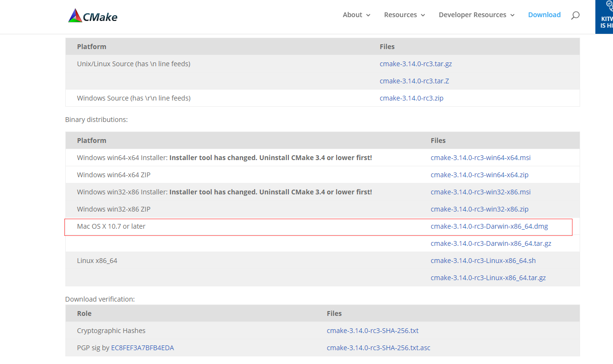Download cmake-3.14.0-rc3.zip source

(x=411, y=98)
